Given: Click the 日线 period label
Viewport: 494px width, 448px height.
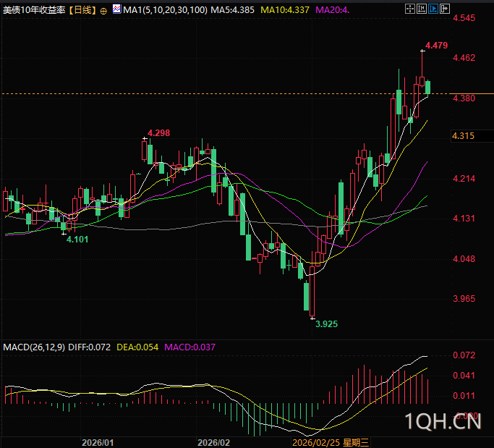Looking at the screenshot, I should tap(82, 10).
